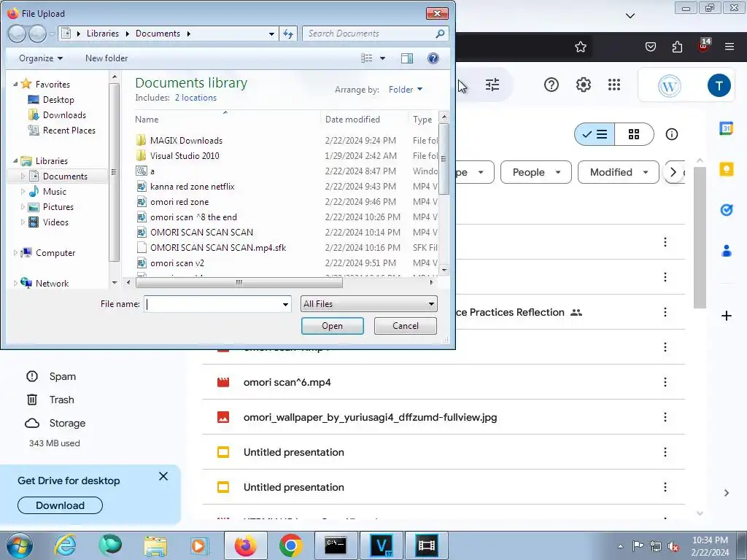Click the Open button
The width and height of the screenshot is (747, 560).
(332, 326)
